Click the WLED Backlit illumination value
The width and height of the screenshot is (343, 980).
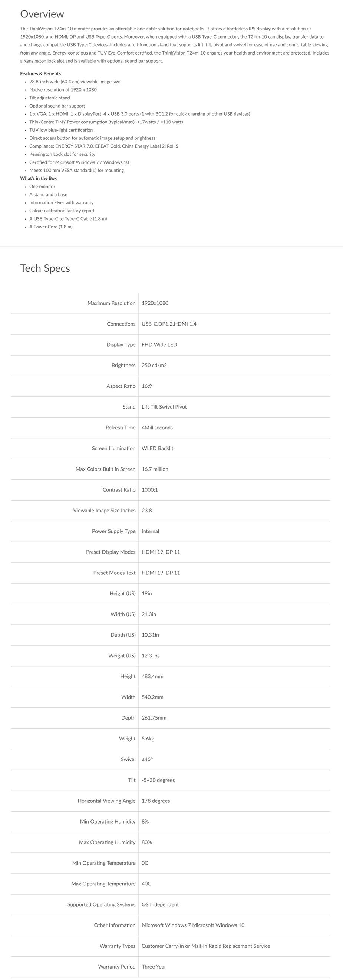click(157, 449)
